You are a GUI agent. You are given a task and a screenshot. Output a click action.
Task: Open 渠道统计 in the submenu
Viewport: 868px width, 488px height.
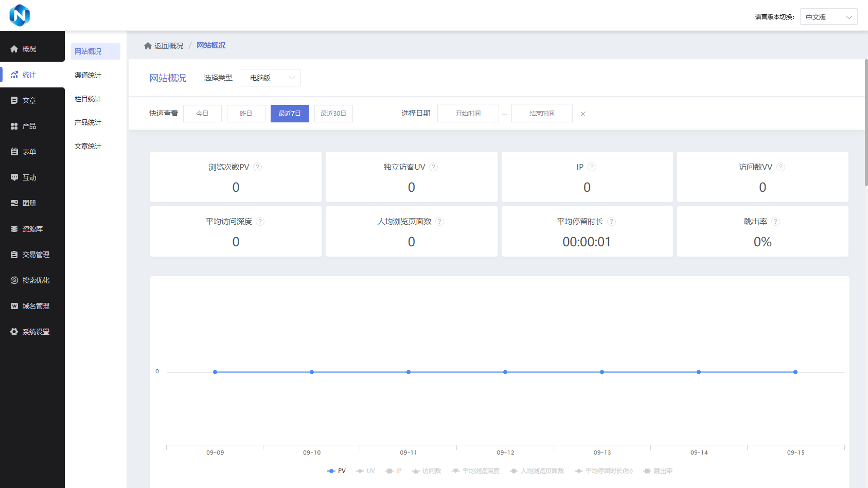88,75
